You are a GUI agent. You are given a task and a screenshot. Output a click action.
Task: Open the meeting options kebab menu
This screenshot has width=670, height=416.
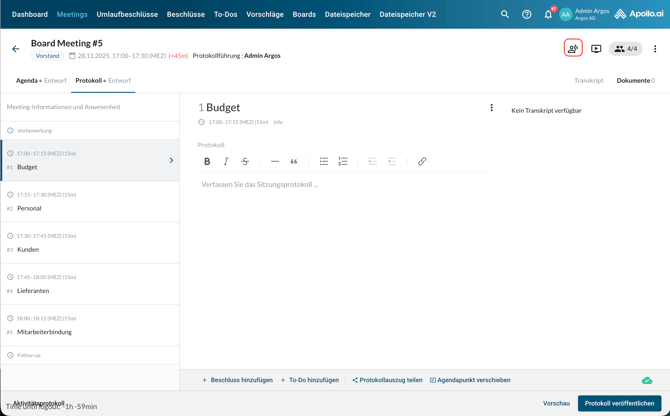point(655,49)
